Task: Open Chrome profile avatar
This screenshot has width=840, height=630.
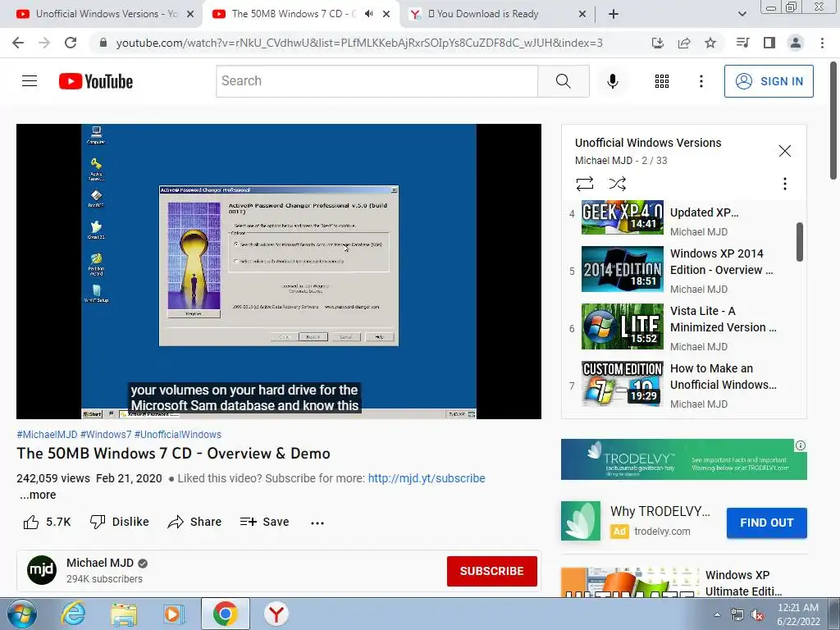Action: (x=796, y=43)
